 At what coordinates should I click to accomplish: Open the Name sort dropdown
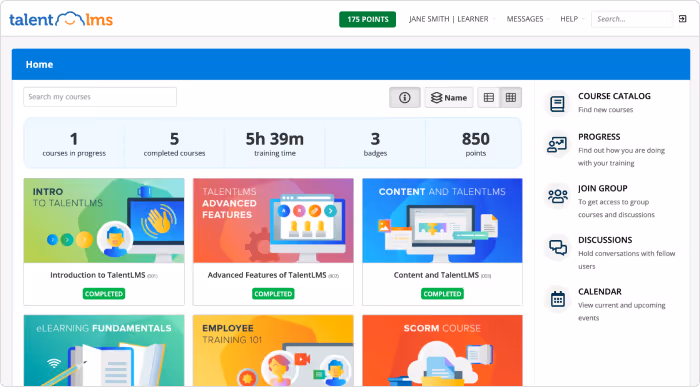[x=449, y=97]
